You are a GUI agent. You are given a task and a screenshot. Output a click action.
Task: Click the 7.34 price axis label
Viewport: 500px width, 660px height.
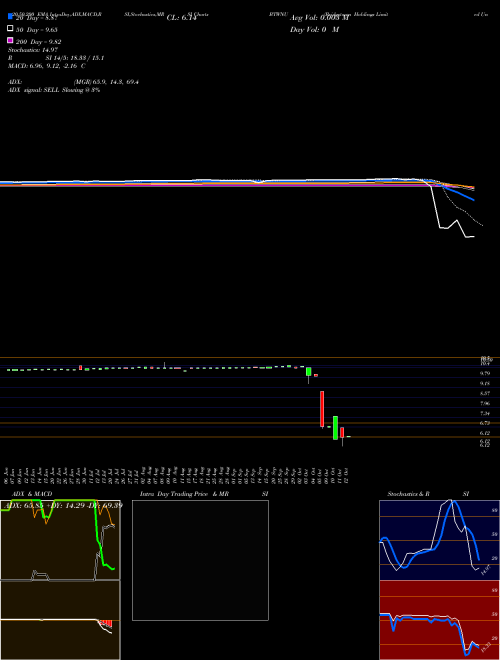point(484,413)
